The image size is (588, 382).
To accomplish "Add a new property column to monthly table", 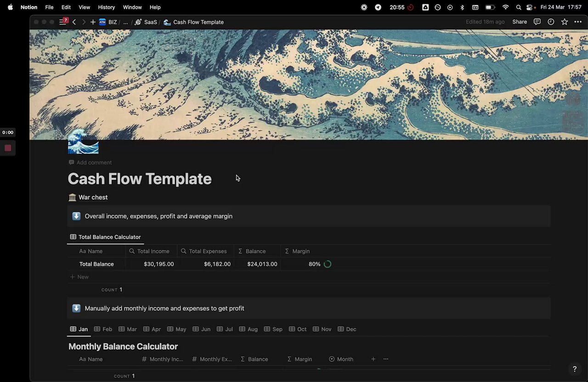I will [x=373, y=359].
